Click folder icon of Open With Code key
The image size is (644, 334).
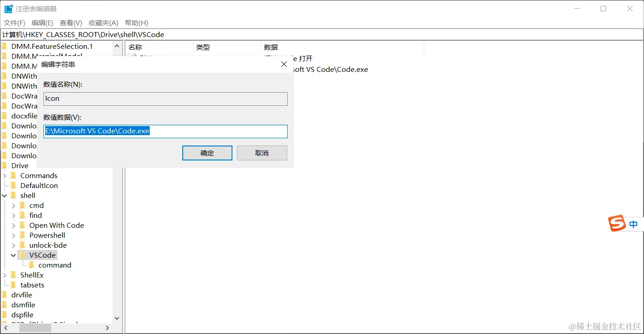(x=23, y=225)
